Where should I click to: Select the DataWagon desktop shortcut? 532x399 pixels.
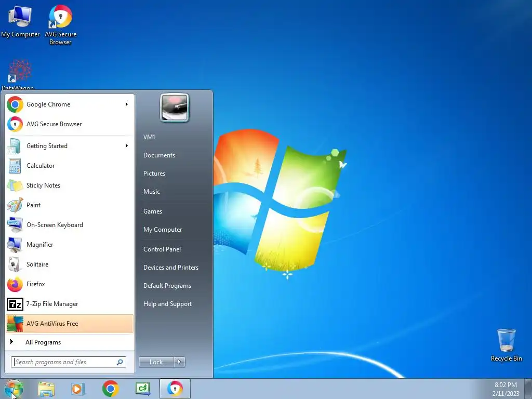19,75
